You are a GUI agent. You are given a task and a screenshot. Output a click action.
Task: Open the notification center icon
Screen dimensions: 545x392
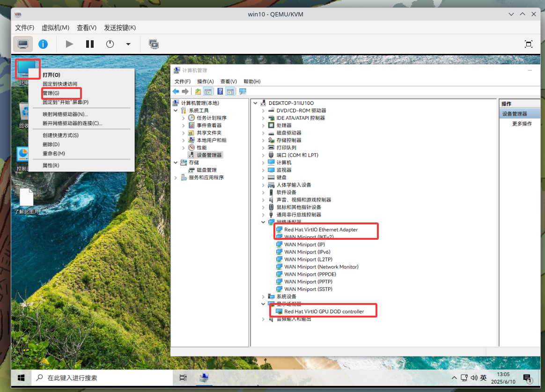click(x=527, y=378)
